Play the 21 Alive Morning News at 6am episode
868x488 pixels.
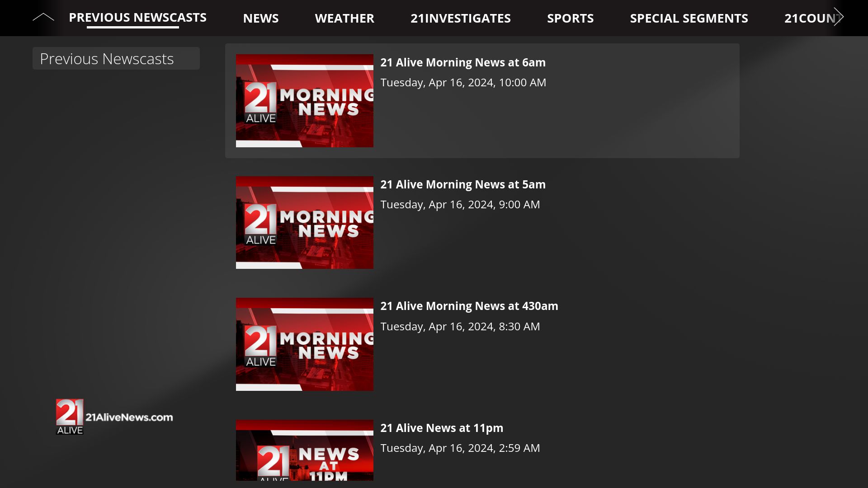tap(463, 62)
